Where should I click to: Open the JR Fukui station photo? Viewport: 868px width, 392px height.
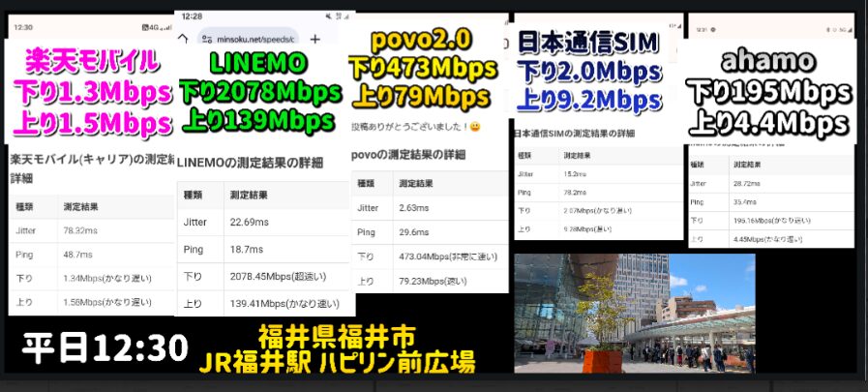pos(635,314)
